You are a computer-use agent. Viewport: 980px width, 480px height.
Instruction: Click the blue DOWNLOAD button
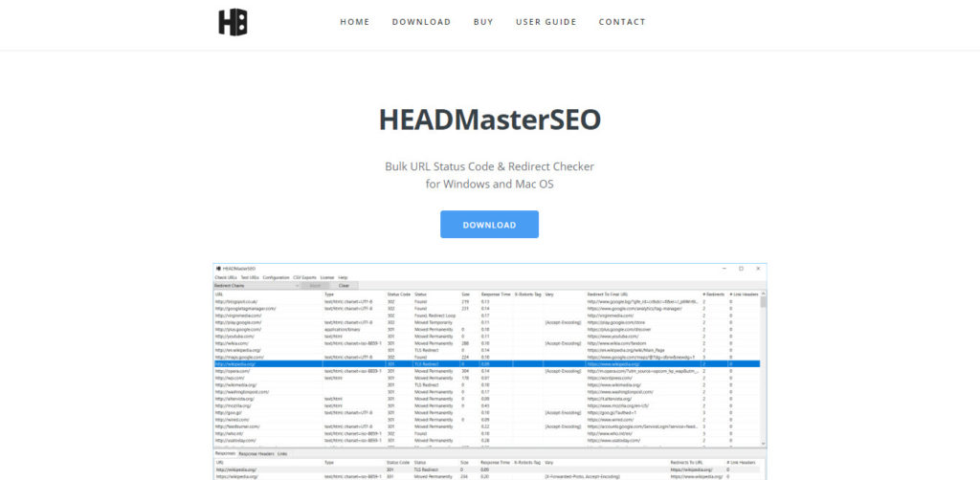point(489,224)
